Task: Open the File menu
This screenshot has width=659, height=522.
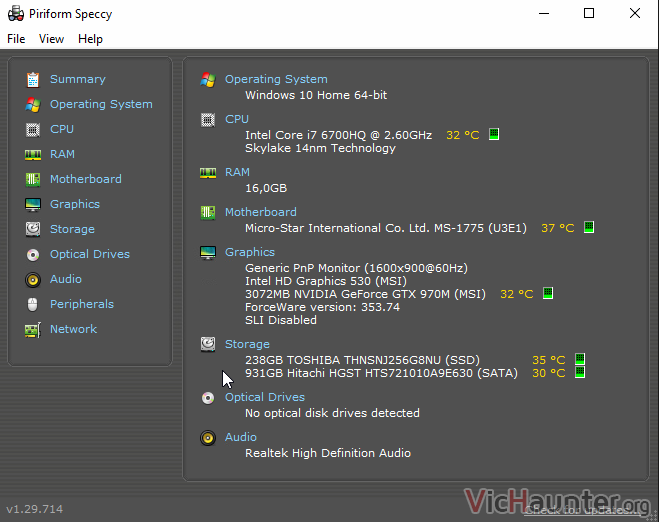Action: pos(16,39)
